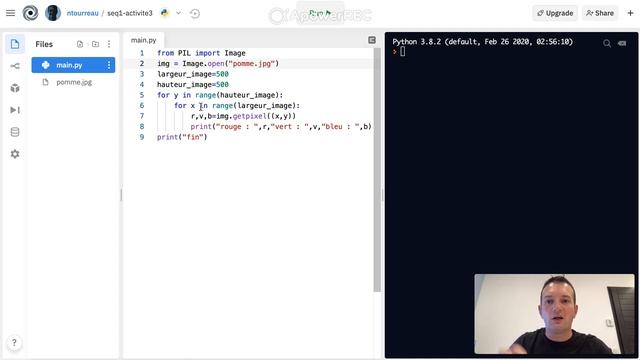Clear the console output icon
Screen dimensions: 640x360
(x=622, y=43)
